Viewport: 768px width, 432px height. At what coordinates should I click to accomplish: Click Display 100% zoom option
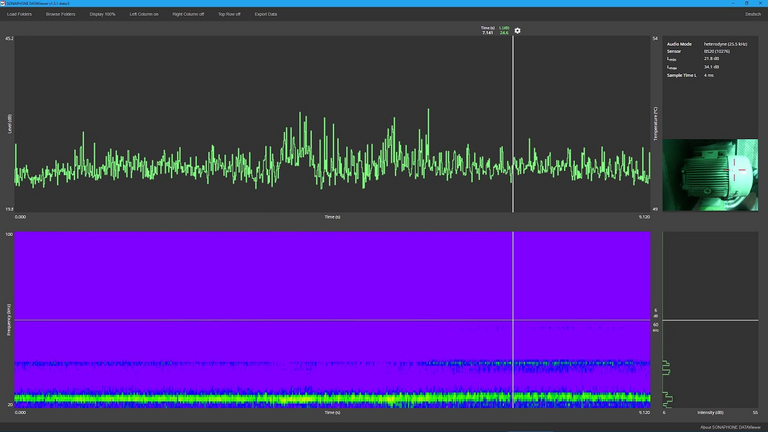(x=102, y=14)
